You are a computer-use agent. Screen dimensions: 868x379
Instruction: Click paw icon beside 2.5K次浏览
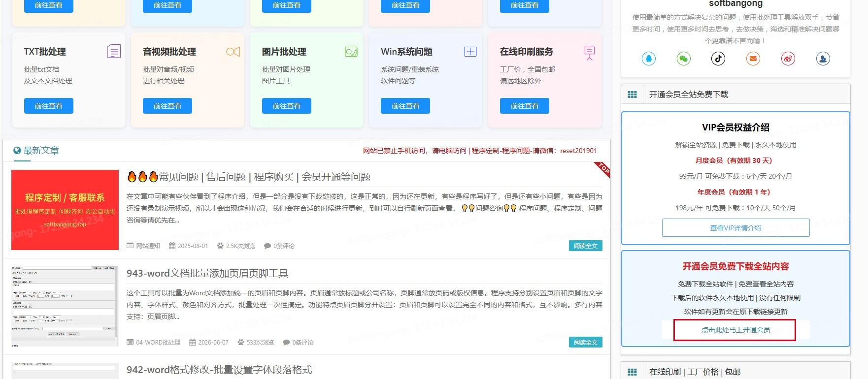pos(220,246)
